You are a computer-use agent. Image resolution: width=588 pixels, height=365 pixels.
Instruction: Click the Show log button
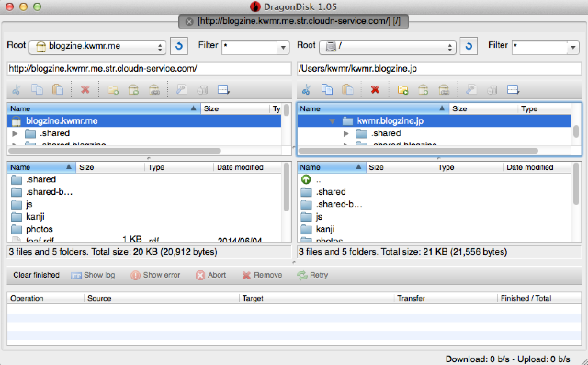pyautogui.click(x=93, y=275)
